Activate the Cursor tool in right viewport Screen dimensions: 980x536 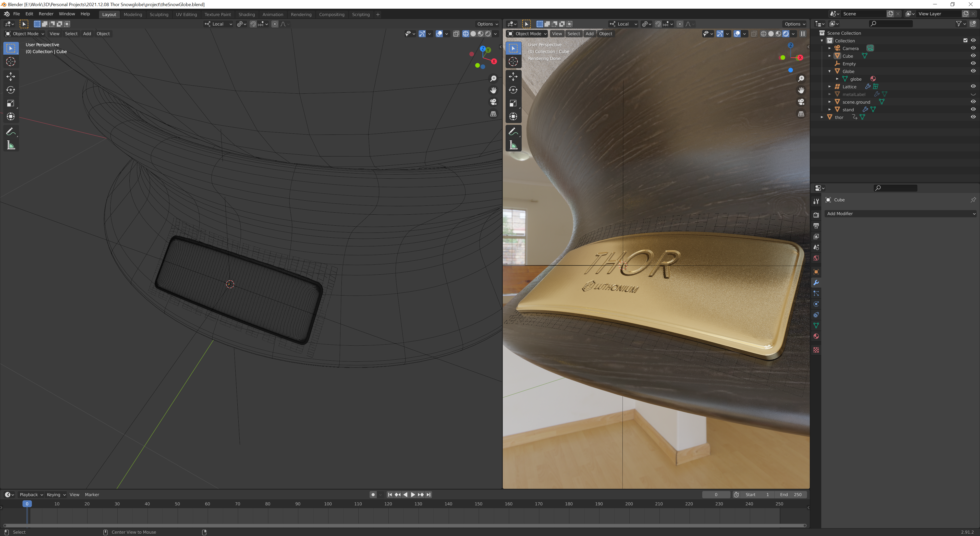pyautogui.click(x=513, y=62)
